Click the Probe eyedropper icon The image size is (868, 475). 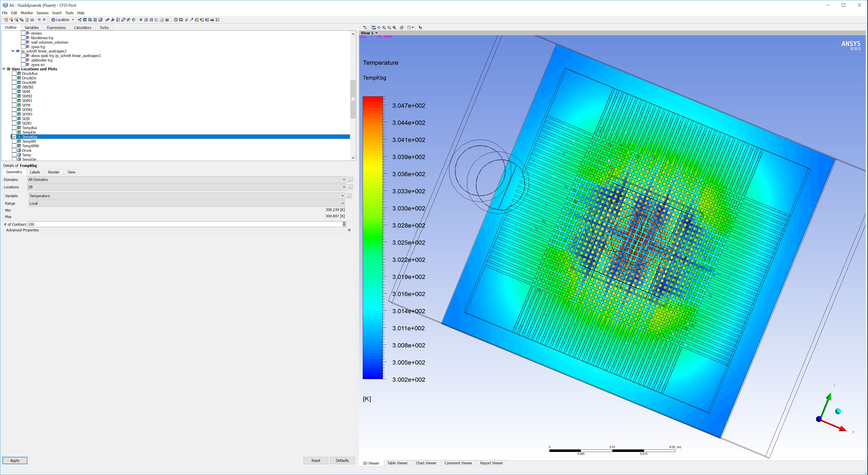(x=191, y=20)
